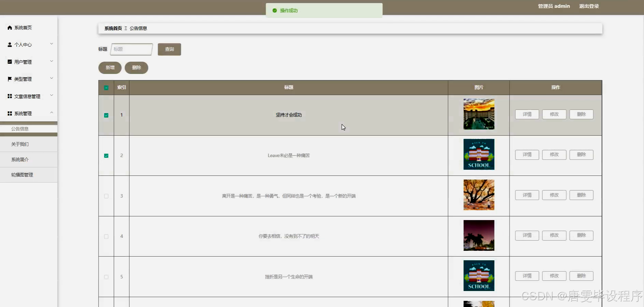This screenshot has width=644, height=307.
Task: Expand the 类型管理 menu chevron
Action: pos(52,78)
